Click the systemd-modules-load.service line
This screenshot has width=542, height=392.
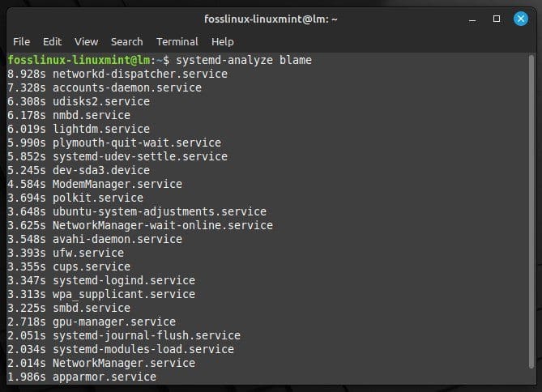(x=121, y=349)
